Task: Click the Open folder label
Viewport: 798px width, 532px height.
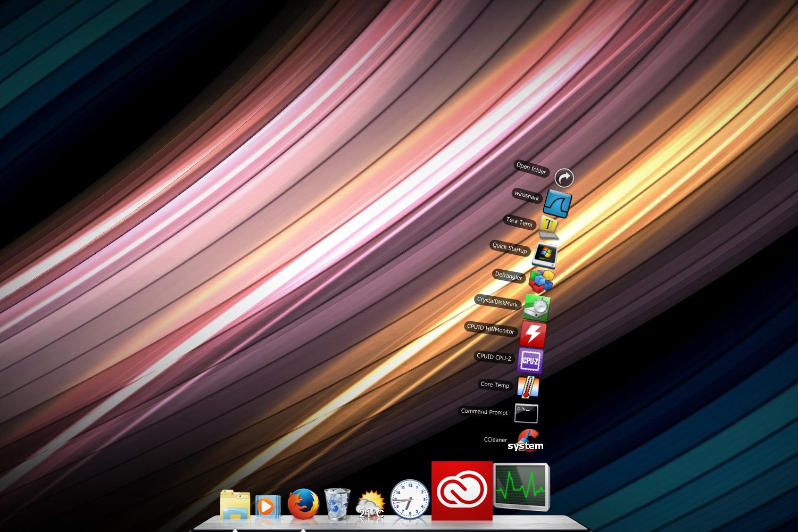Action: [531, 168]
